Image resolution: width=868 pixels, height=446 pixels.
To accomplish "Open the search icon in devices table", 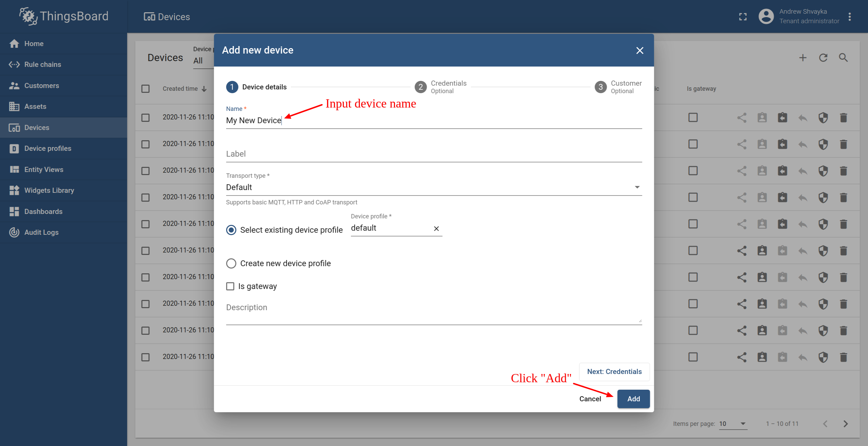I will [x=843, y=58].
